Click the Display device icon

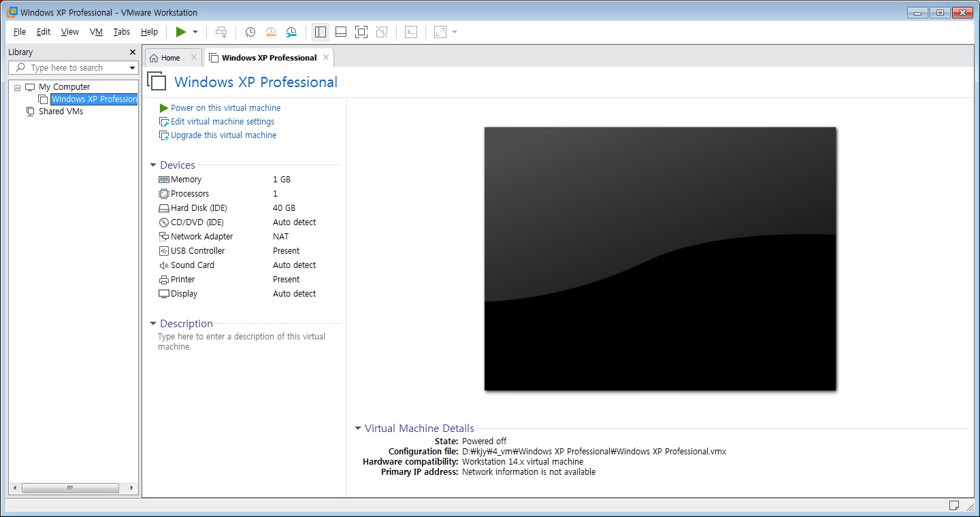(163, 294)
